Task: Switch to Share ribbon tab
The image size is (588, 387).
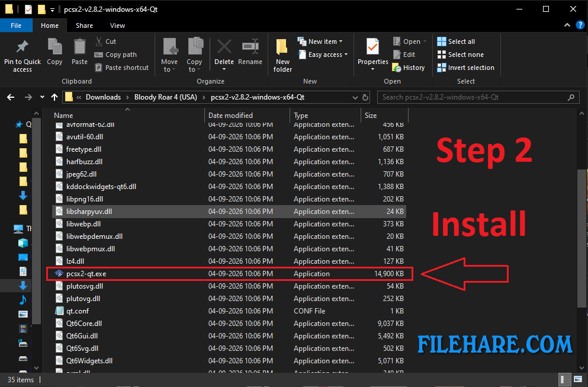Action: tap(84, 25)
